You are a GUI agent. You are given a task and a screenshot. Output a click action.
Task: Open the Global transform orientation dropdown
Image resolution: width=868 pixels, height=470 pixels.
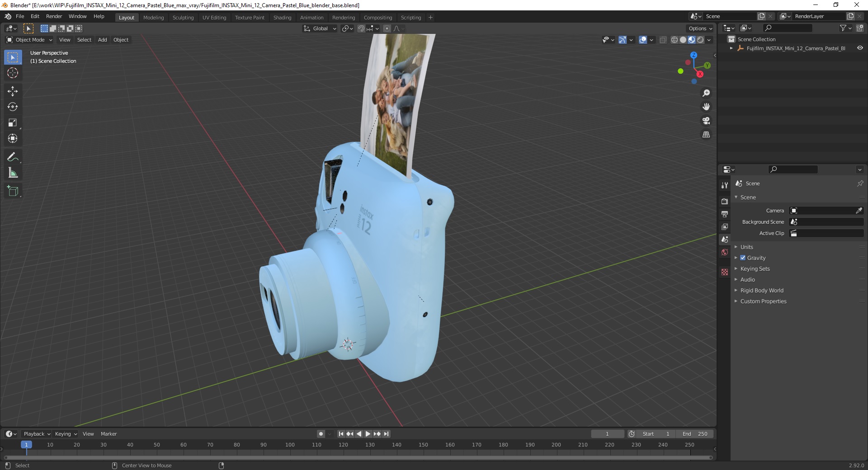click(x=320, y=28)
